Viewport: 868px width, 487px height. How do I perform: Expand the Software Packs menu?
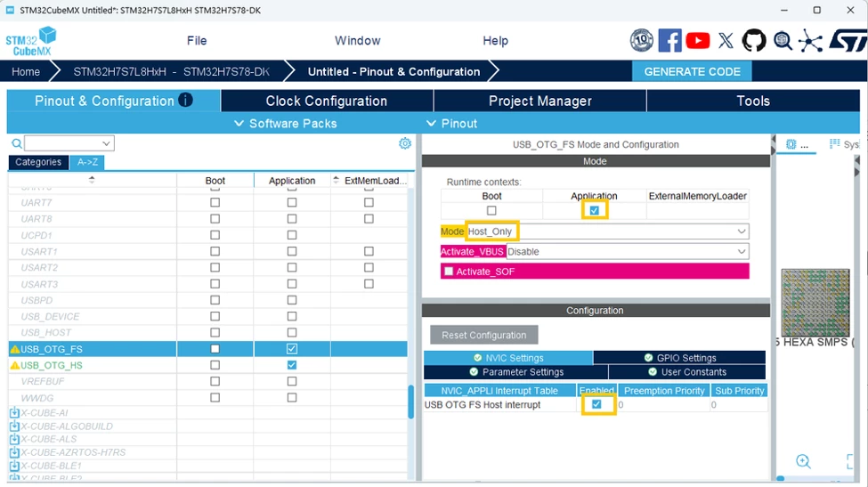(286, 124)
